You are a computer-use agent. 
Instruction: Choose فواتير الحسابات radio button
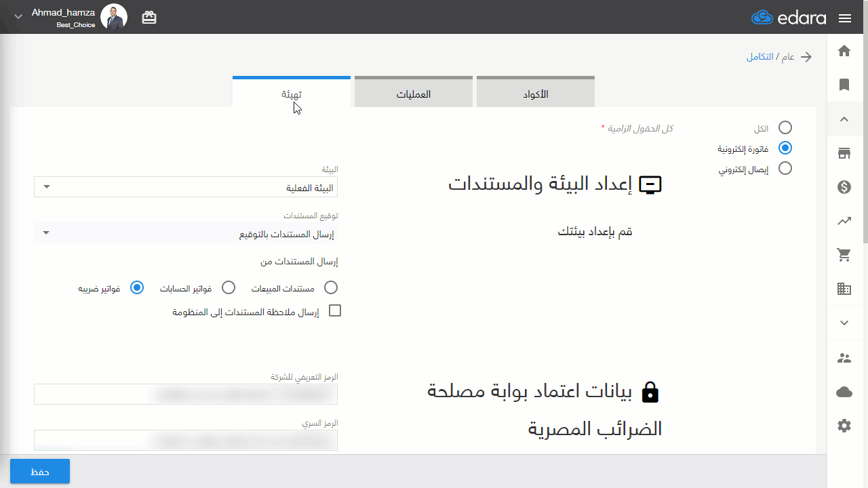(x=229, y=287)
